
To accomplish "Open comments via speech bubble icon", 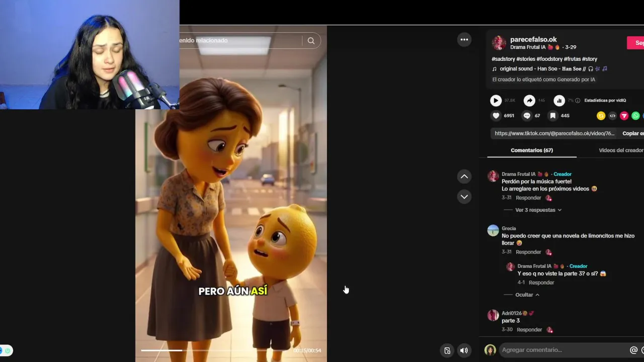I will click(x=527, y=116).
